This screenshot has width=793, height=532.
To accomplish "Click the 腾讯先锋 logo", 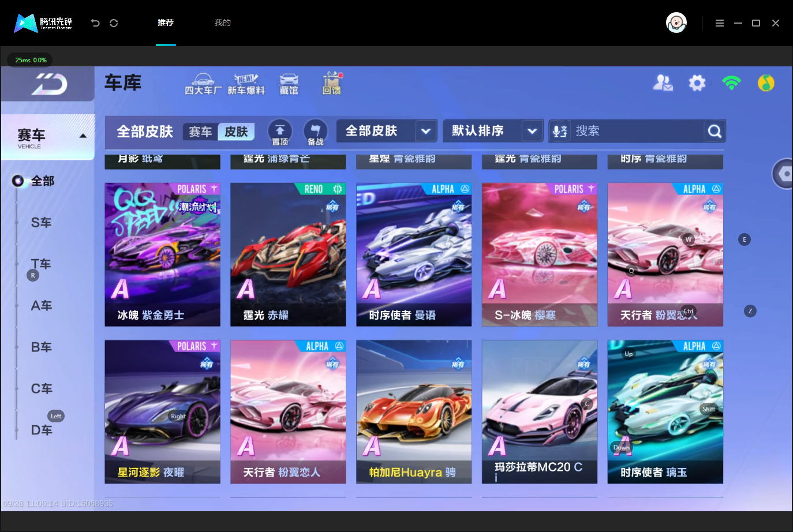I will pyautogui.click(x=43, y=23).
